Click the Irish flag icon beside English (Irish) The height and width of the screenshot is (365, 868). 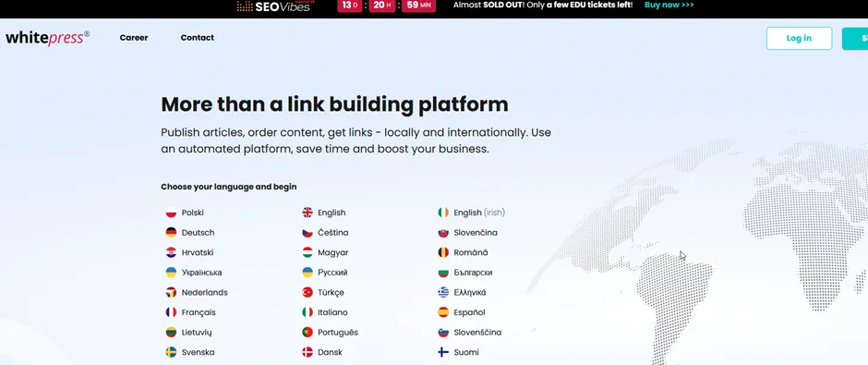click(443, 213)
